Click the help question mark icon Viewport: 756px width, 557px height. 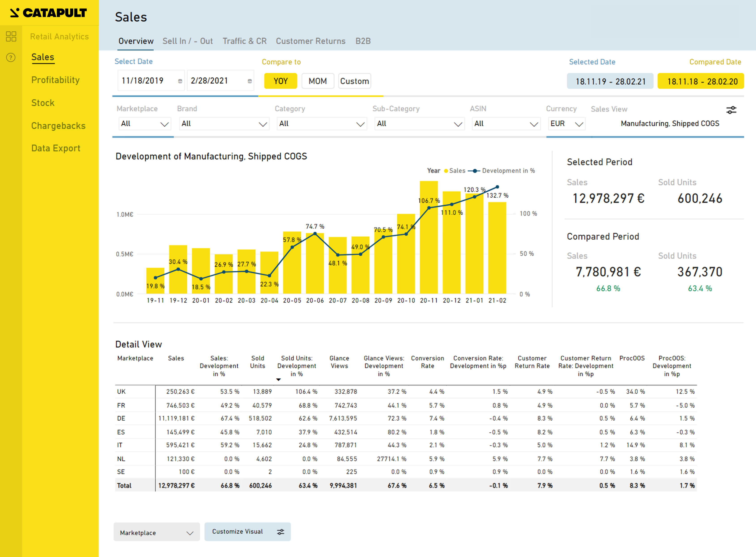coord(11,58)
